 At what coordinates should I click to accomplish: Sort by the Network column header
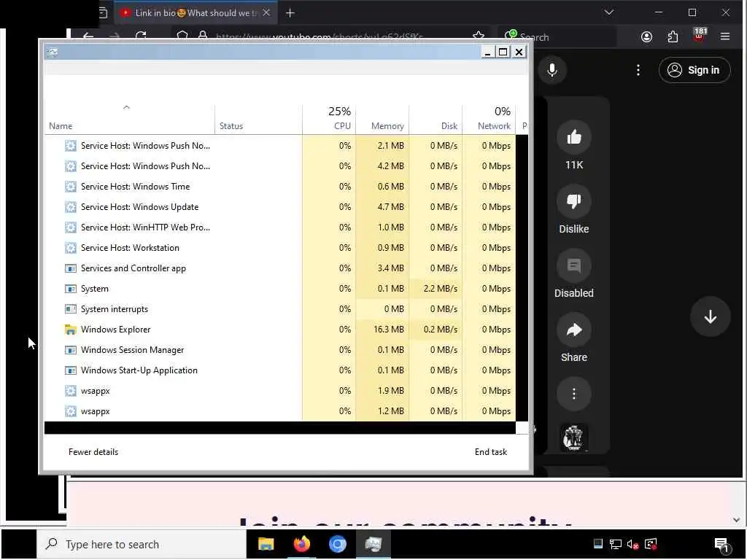(x=489, y=119)
